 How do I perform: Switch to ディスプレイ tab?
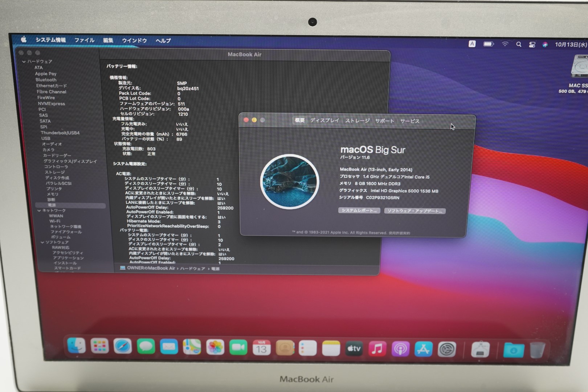tap(324, 121)
